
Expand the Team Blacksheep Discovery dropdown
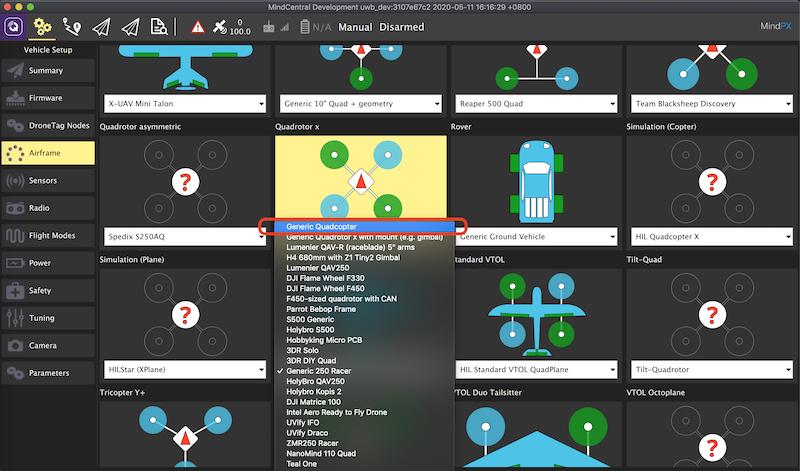[x=712, y=104]
